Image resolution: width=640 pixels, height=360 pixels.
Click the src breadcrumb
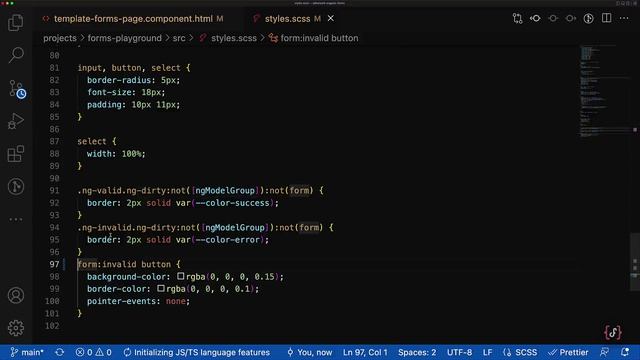tap(179, 38)
